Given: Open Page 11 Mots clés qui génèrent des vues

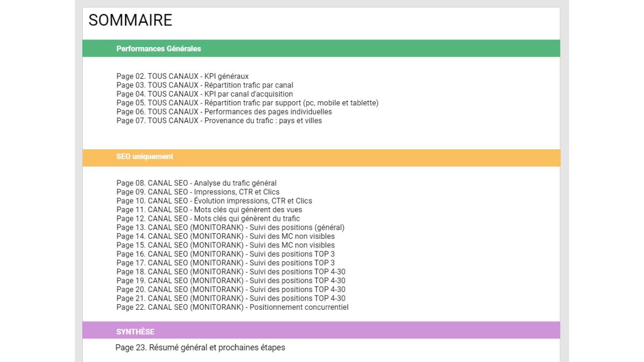Looking at the screenshot, I should pos(209,210).
